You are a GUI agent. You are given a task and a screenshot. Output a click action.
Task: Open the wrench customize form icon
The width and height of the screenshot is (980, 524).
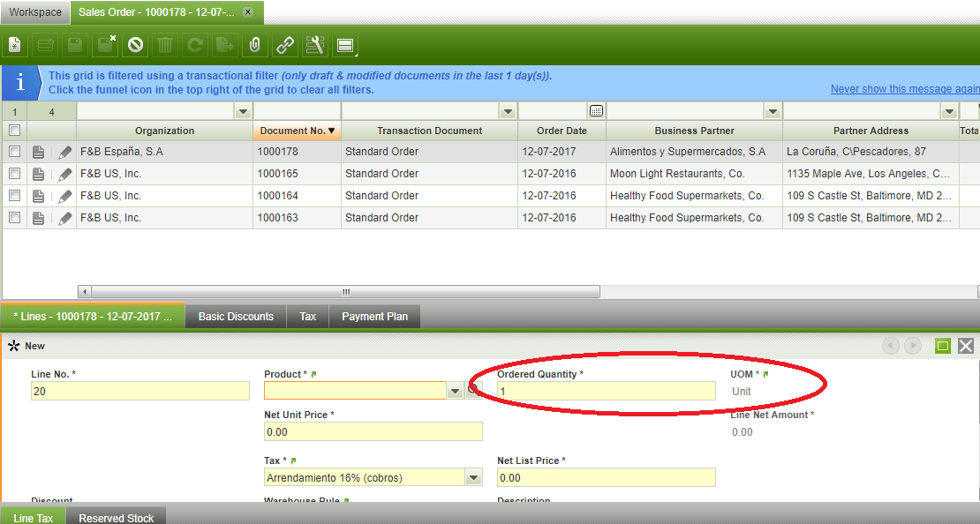point(314,45)
